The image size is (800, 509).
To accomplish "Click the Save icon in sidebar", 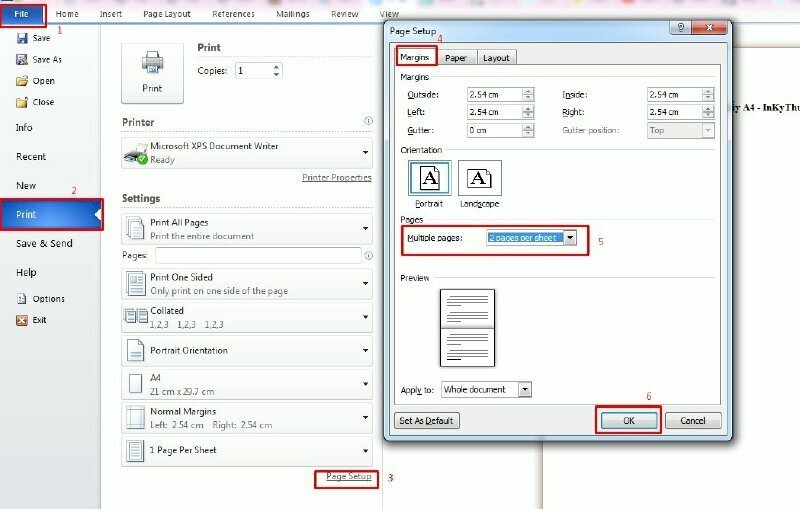I will pyautogui.click(x=21, y=38).
